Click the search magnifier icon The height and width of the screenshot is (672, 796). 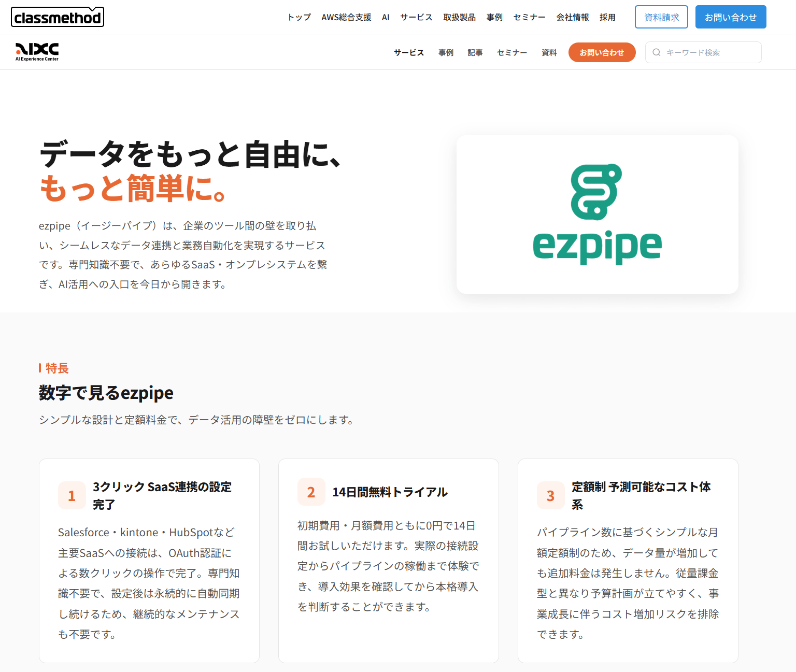point(657,52)
